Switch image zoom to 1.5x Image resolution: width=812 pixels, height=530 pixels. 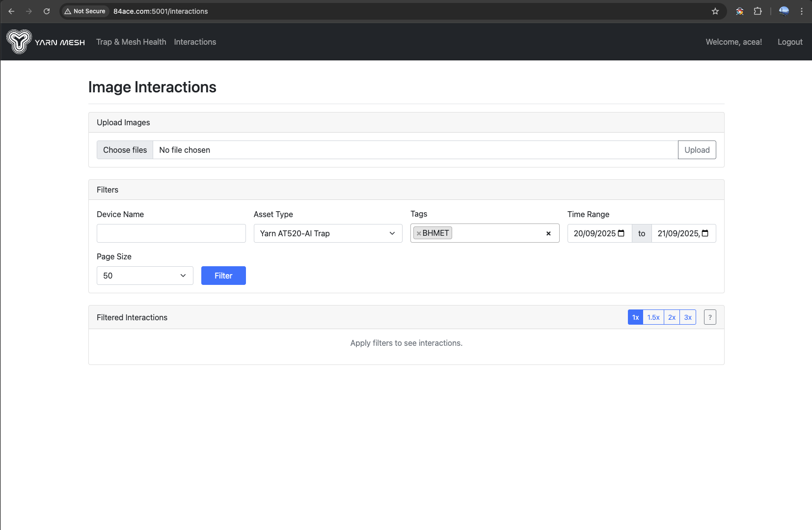point(653,317)
